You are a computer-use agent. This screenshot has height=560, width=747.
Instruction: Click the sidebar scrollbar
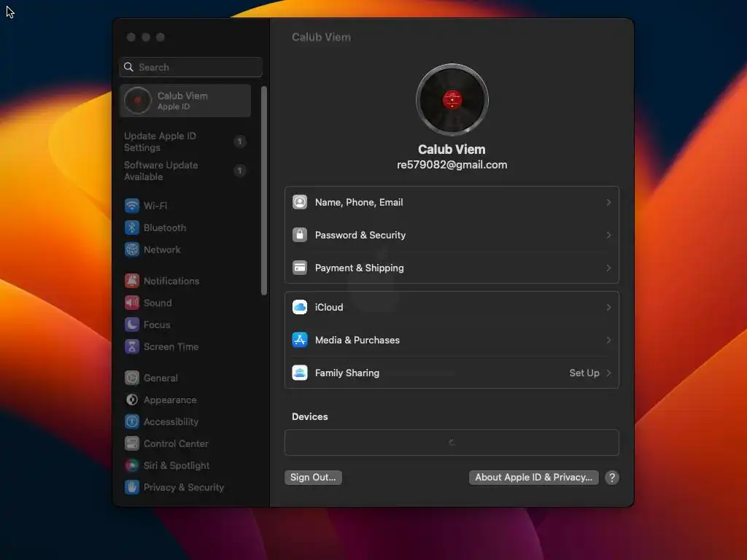tap(264, 190)
